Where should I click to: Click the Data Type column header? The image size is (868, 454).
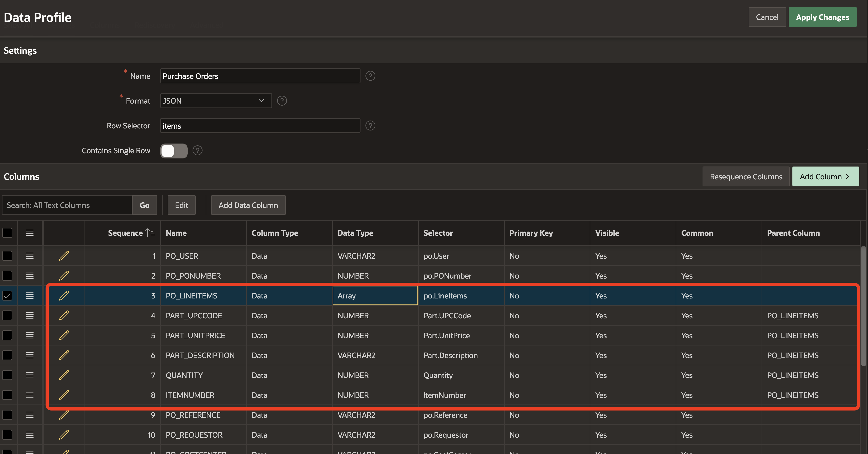click(355, 233)
